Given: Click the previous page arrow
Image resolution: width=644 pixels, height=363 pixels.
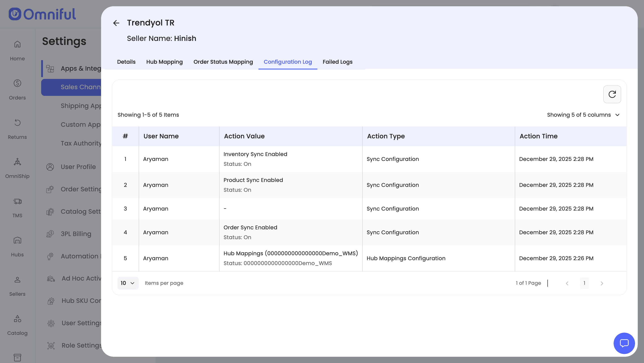Looking at the screenshot, I should pyautogui.click(x=567, y=283).
